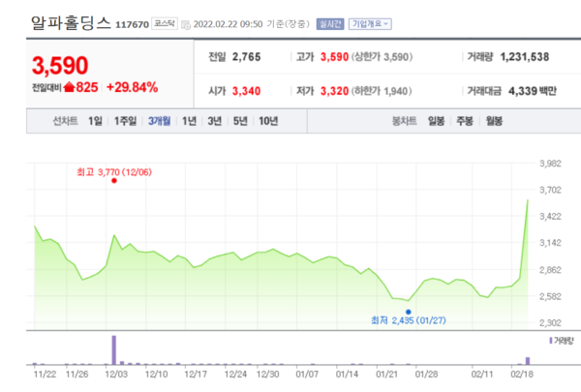Viewport: 581px width, 392px height.
Task: Click the 시가 value 3,340
Action: pos(246,91)
